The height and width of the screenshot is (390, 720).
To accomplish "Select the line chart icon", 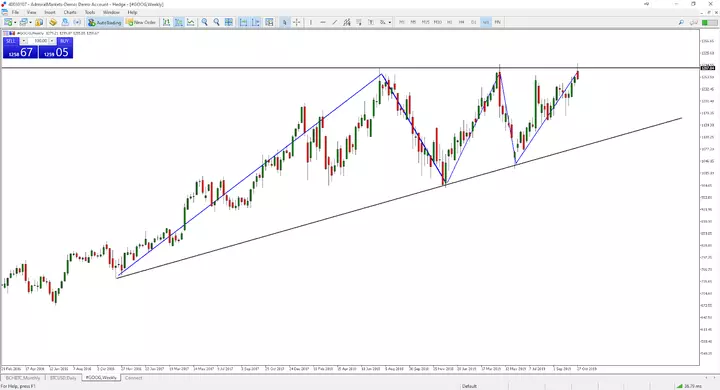I will click(x=191, y=22).
